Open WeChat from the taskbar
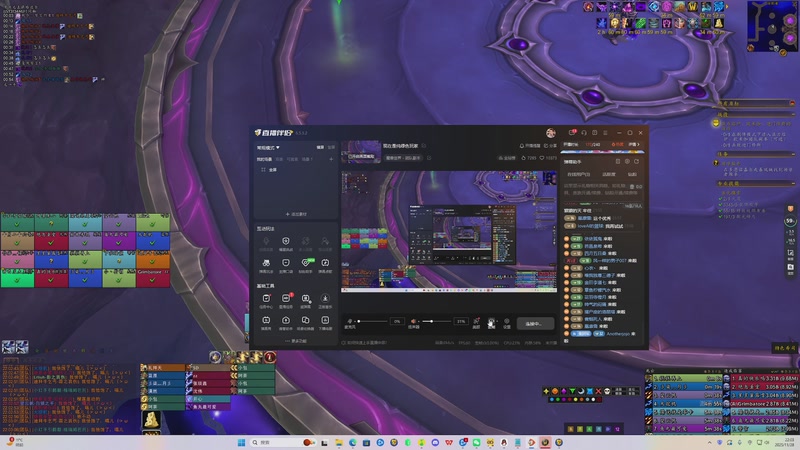Image resolution: width=800 pixels, height=450 pixels. [x=477, y=442]
